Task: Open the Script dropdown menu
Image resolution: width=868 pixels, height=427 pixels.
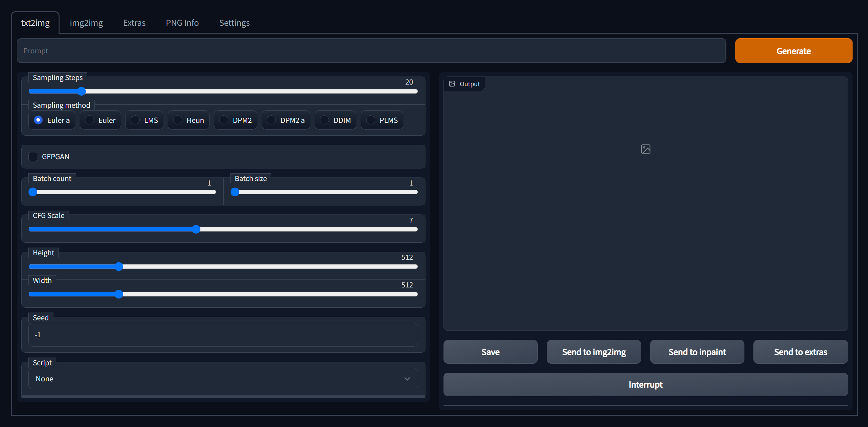Action: coord(222,379)
